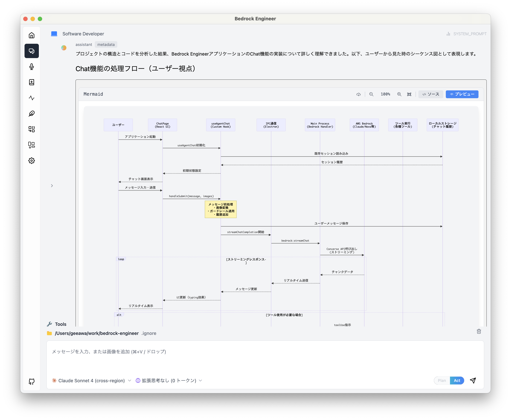Open the Claude Sonnet 4 model dropdown
Image resolution: width=511 pixels, height=420 pixels.
[x=92, y=380]
